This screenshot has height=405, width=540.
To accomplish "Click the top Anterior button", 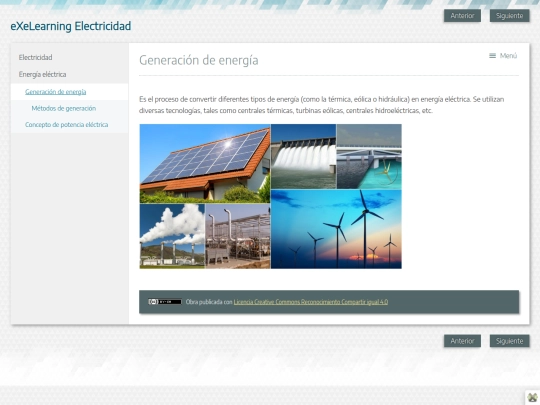I will pos(462,16).
